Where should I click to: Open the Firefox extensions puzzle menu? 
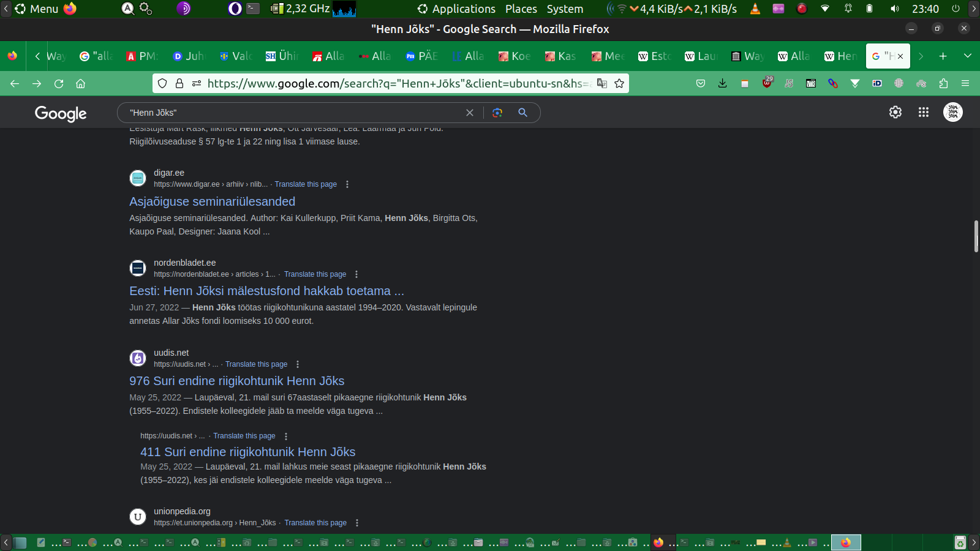pyautogui.click(x=943, y=83)
